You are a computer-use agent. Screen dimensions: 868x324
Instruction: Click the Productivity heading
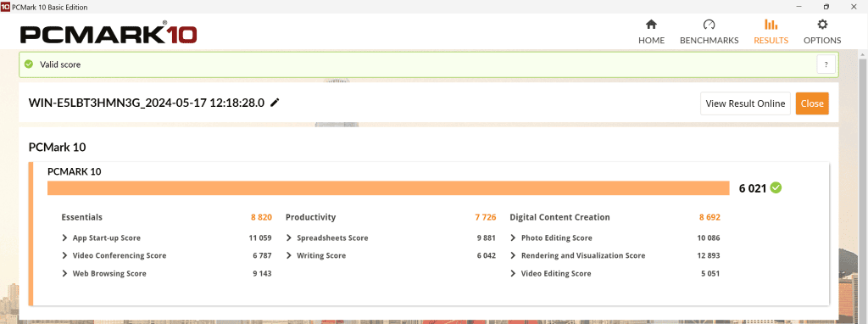pos(310,217)
